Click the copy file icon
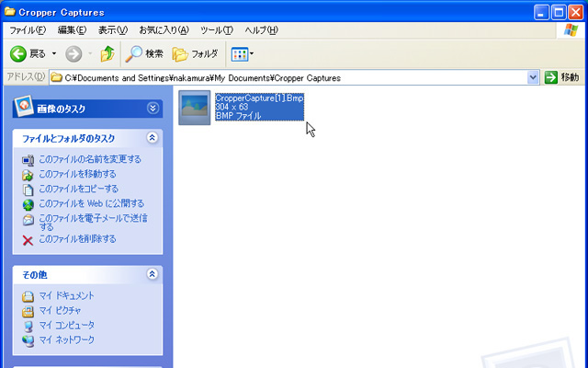The image size is (588, 368). [x=28, y=190]
